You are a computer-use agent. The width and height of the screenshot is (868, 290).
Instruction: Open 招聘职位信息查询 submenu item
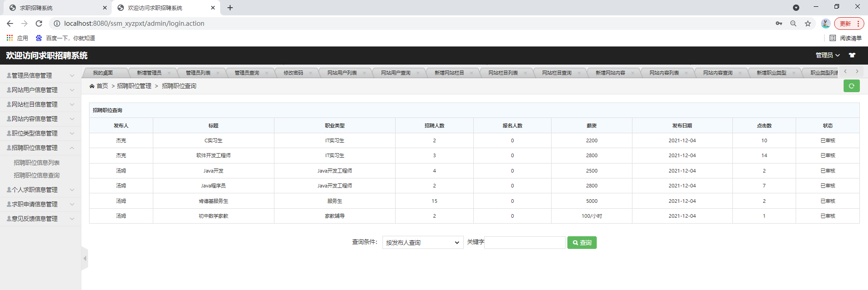point(37,175)
